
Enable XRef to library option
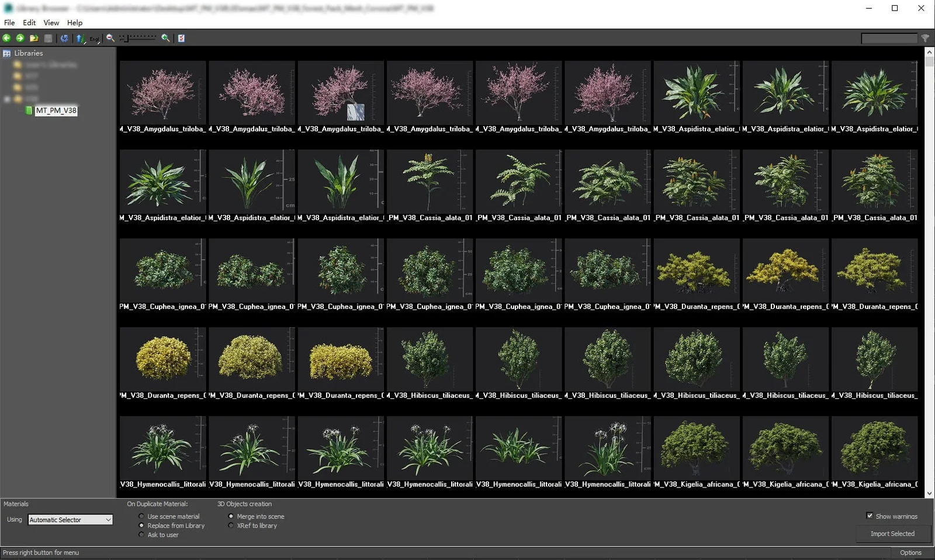[231, 526]
